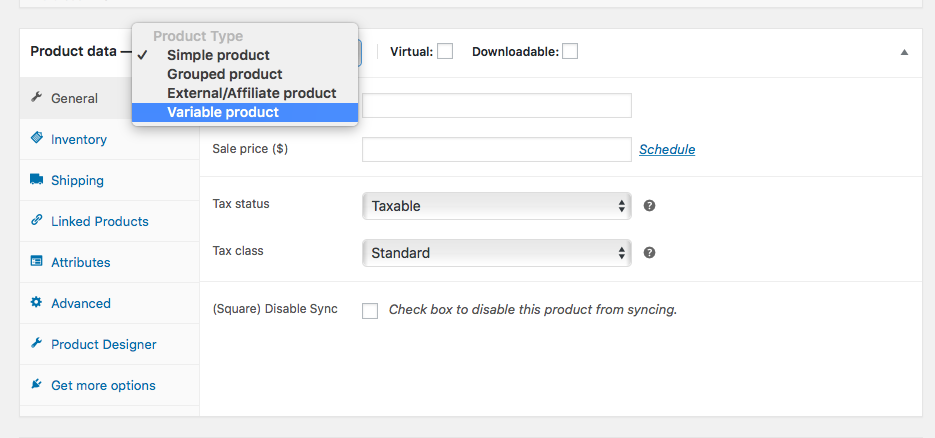Tick the Downloadable checkbox
The image size is (935, 438).
[570, 51]
